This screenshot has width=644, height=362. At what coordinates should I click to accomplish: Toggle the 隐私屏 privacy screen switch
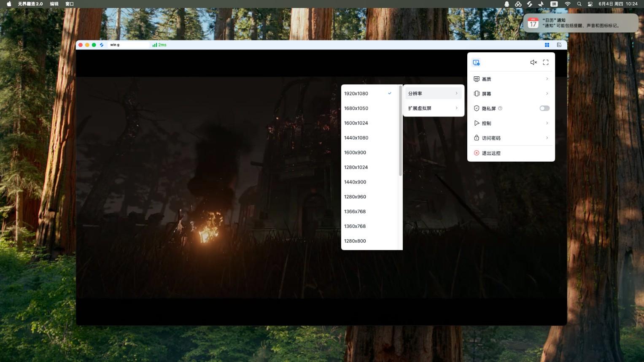point(544,108)
